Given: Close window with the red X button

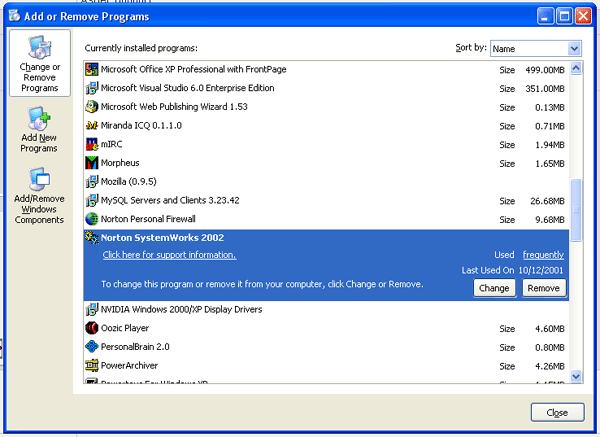Looking at the screenshot, I should (583, 16).
